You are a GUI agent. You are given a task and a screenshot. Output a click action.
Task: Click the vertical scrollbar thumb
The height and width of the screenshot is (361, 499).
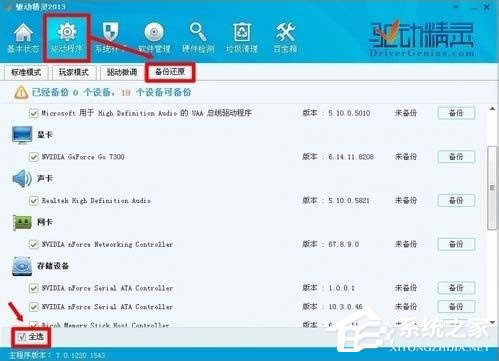(x=492, y=188)
